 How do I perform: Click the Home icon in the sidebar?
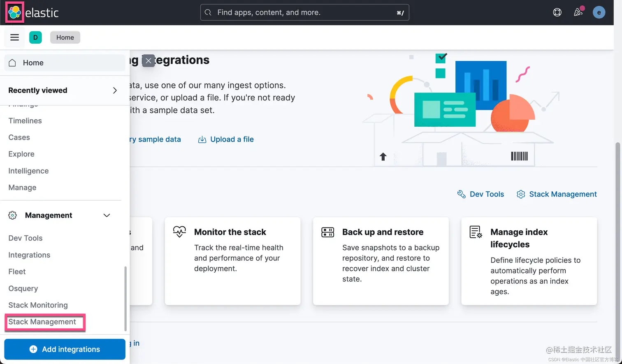point(12,63)
